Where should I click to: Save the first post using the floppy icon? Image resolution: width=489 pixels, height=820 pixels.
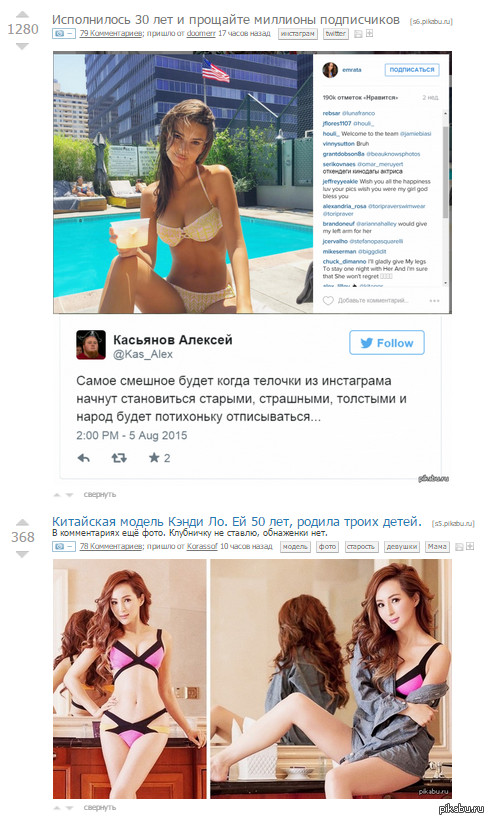pos(358,34)
